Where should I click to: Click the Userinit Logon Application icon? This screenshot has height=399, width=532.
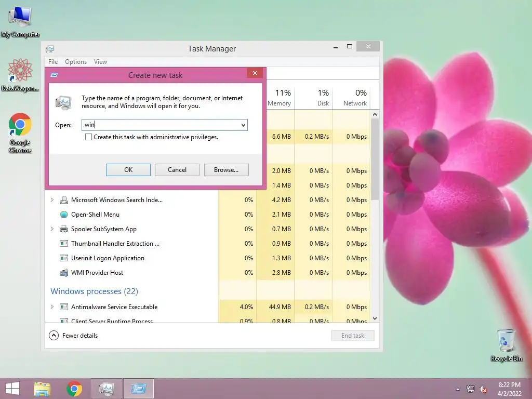64,258
